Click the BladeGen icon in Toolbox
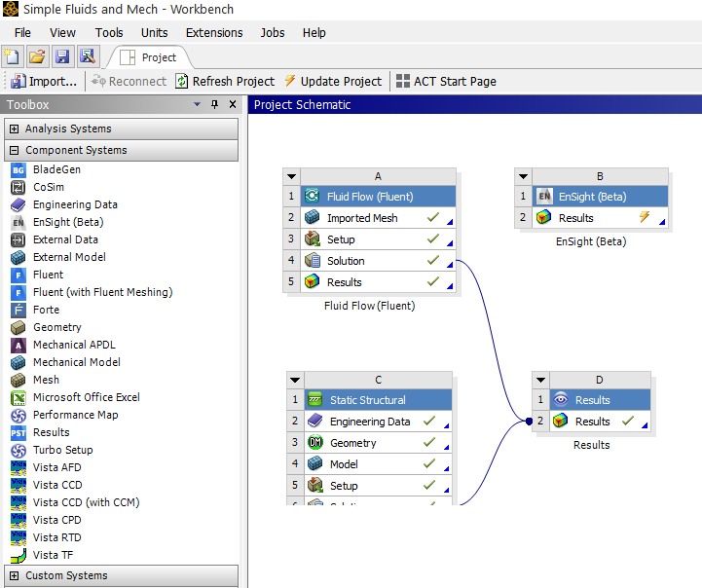Viewport: 702px width, 588px height. click(18, 170)
